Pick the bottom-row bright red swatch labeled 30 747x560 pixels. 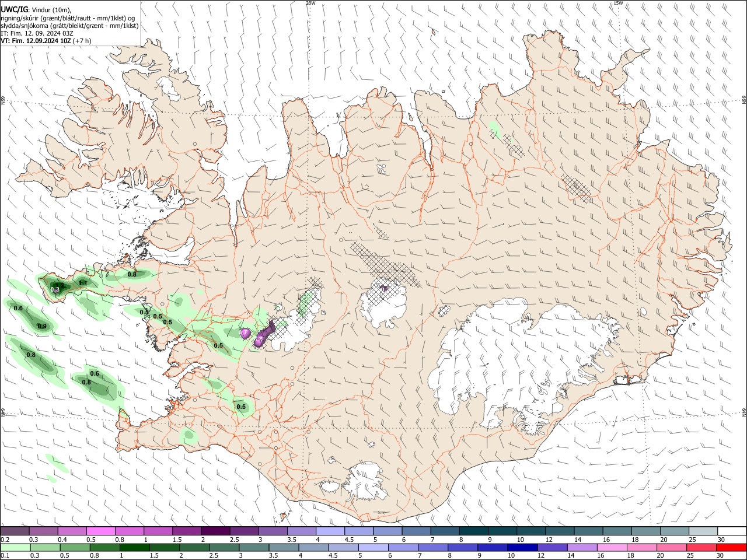click(731, 547)
